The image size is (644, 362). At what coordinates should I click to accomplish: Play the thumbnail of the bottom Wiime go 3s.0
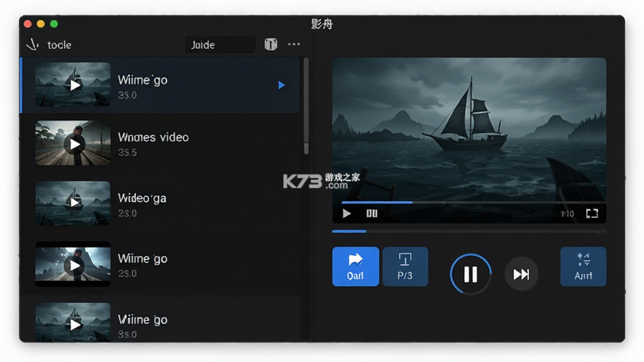(73, 322)
